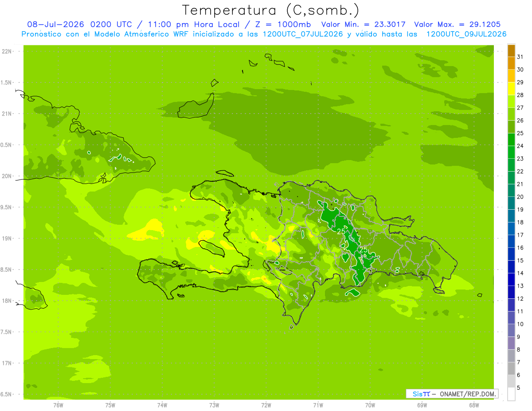Click the colorbar label '31'
This screenshot has width=532, height=411.
pos(520,57)
